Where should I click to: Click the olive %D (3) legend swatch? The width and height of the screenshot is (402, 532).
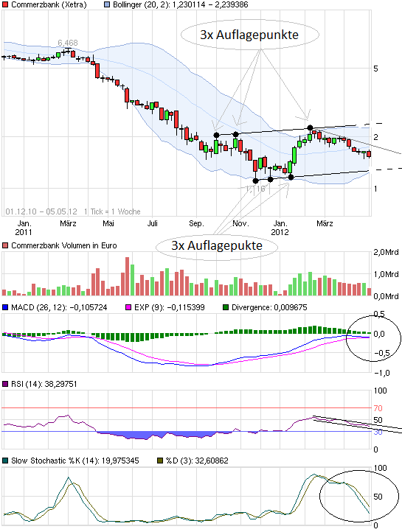pos(160,461)
